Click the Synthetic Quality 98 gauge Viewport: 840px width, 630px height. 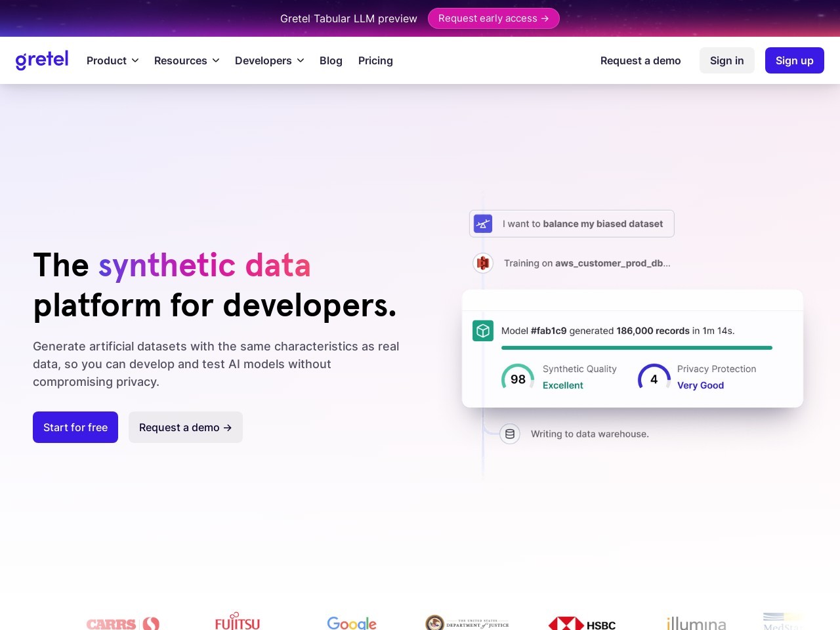[518, 377]
